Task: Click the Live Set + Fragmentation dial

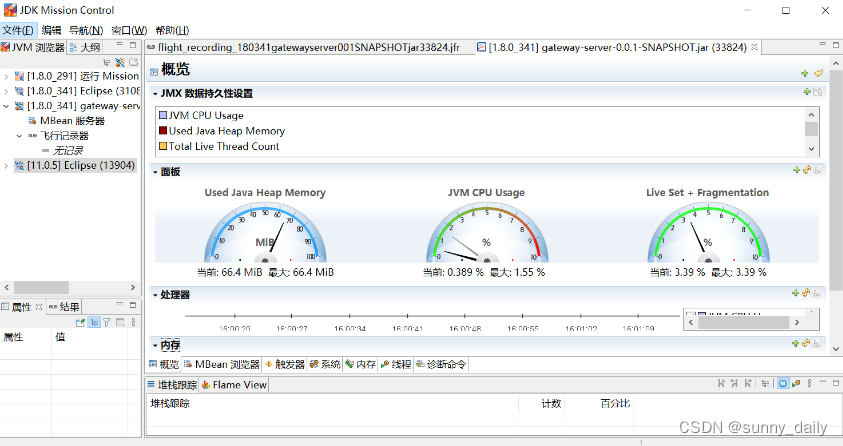Action: (x=708, y=234)
